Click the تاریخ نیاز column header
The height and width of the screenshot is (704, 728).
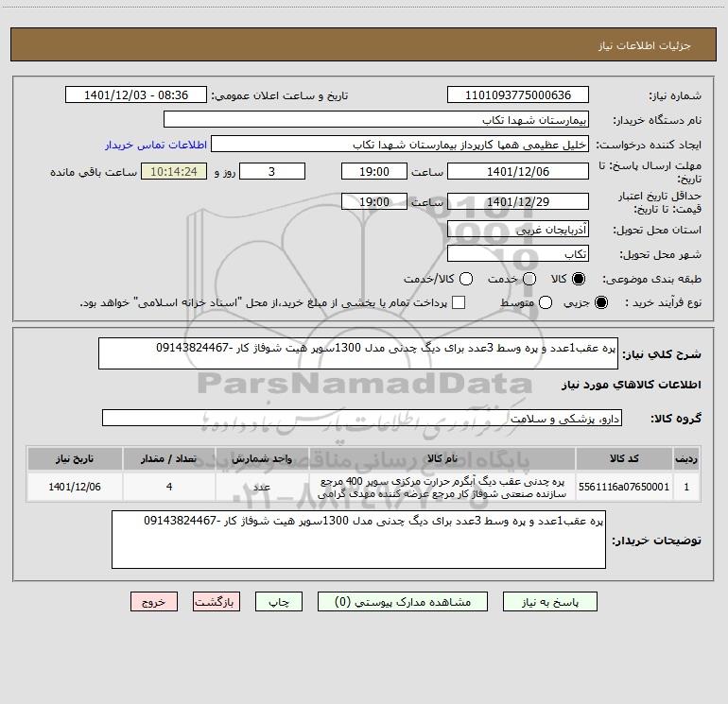(x=75, y=458)
